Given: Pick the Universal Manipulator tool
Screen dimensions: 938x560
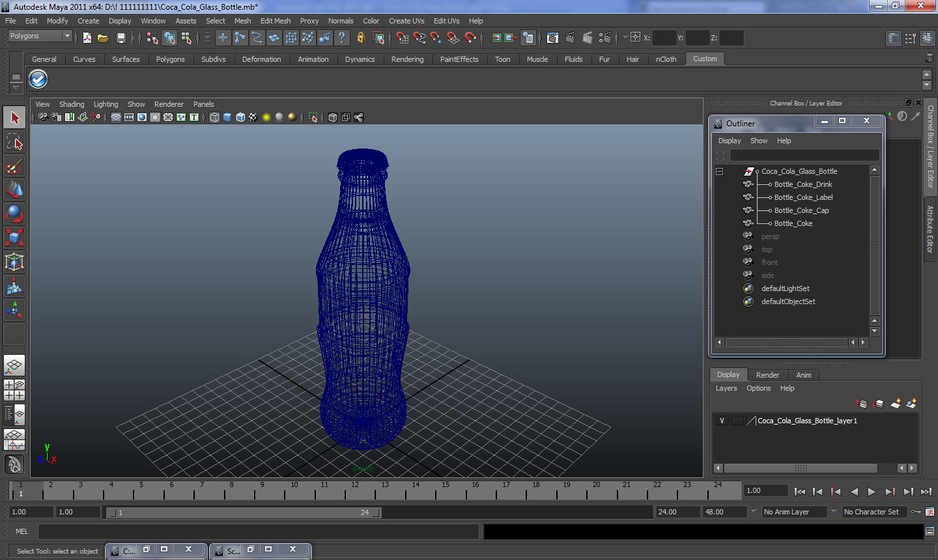Looking at the screenshot, I should pyautogui.click(x=14, y=262).
